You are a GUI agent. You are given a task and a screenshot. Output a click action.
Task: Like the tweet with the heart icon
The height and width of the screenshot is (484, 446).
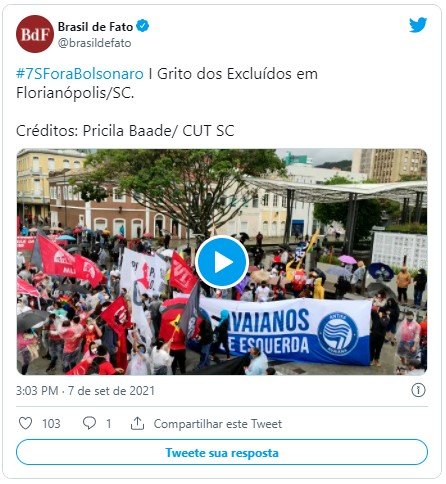point(25,423)
